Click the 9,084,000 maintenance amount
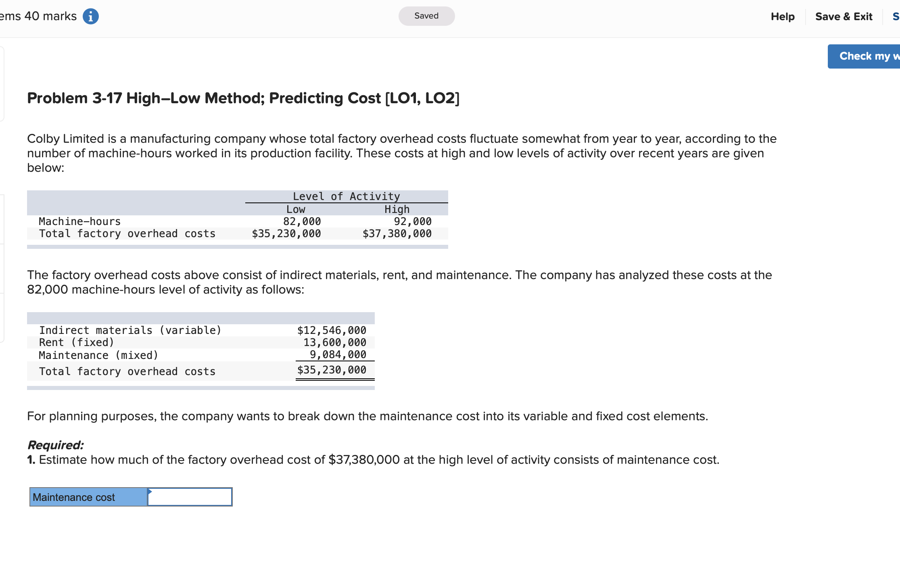Image resolution: width=900 pixels, height=588 pixels. [338, 354]
